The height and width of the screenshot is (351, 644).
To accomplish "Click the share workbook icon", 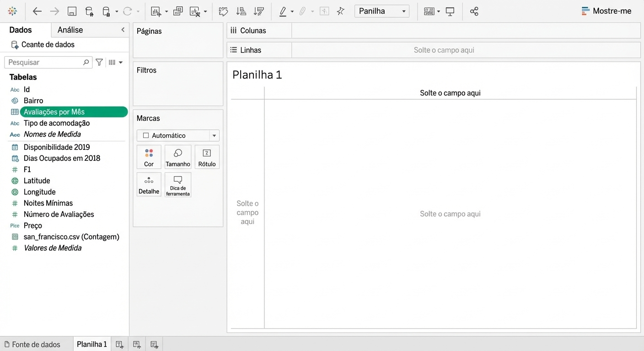I will [x=474, y=11].
